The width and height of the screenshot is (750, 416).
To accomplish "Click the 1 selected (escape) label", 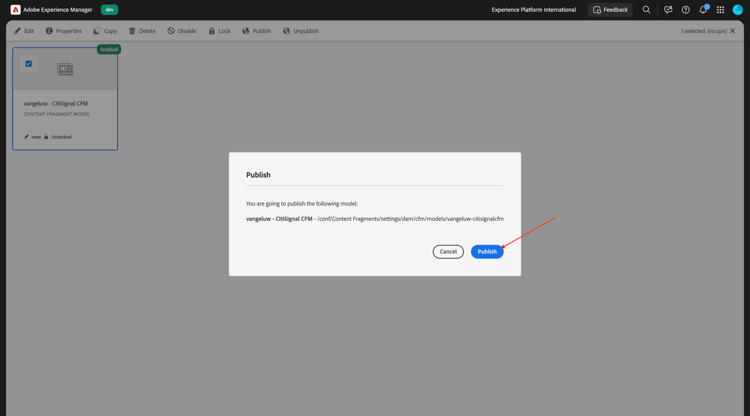I will point(704,31).
